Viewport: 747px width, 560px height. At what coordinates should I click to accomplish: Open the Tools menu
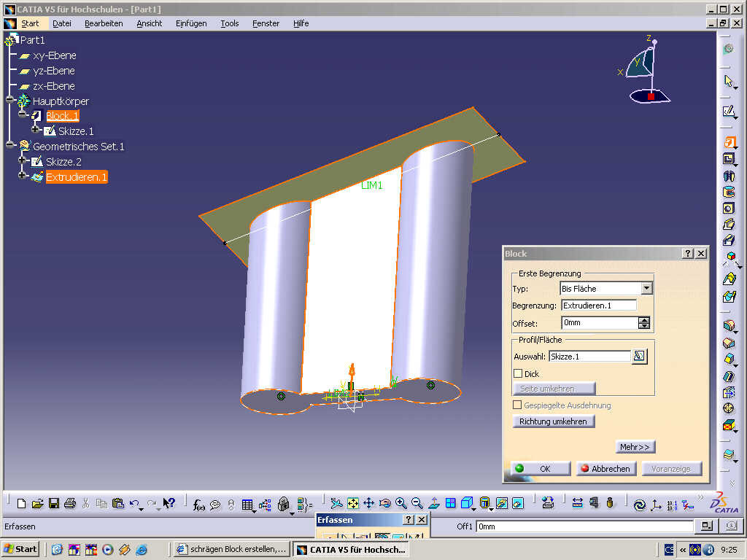click(230, 23)
